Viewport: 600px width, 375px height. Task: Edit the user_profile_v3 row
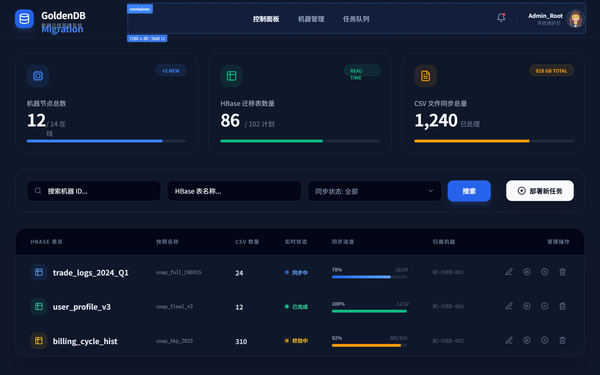(x=509, y=306)
